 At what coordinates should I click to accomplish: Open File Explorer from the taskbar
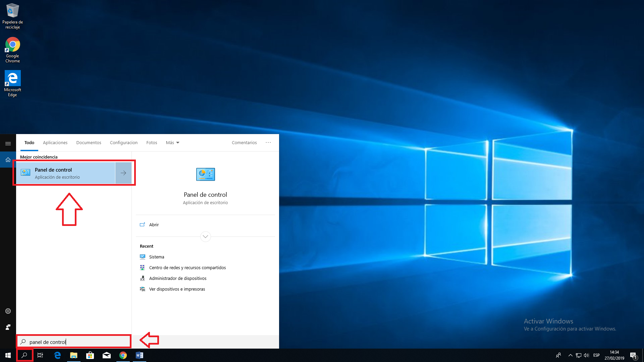point(73,355)
